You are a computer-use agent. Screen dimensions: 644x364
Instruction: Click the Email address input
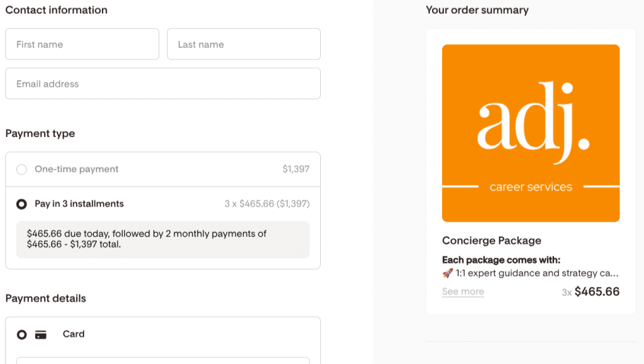coord(162,84)
